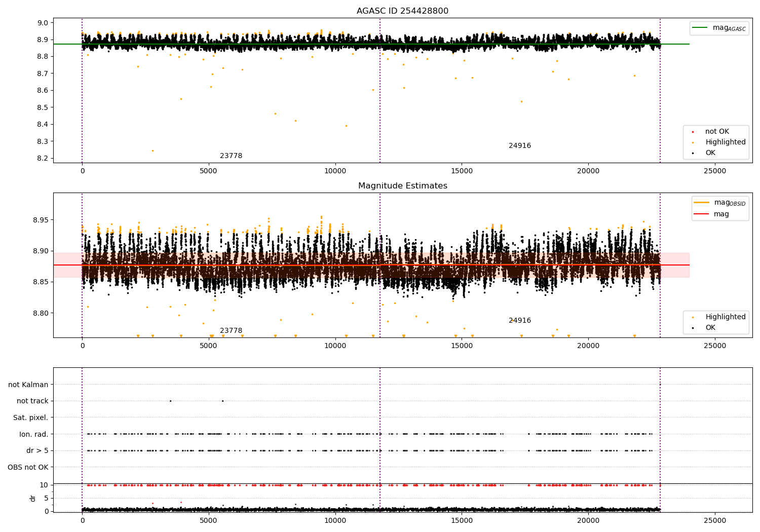Click the '8.85' y-axis tick label
The image size is (760, 532).
point(41,282)
